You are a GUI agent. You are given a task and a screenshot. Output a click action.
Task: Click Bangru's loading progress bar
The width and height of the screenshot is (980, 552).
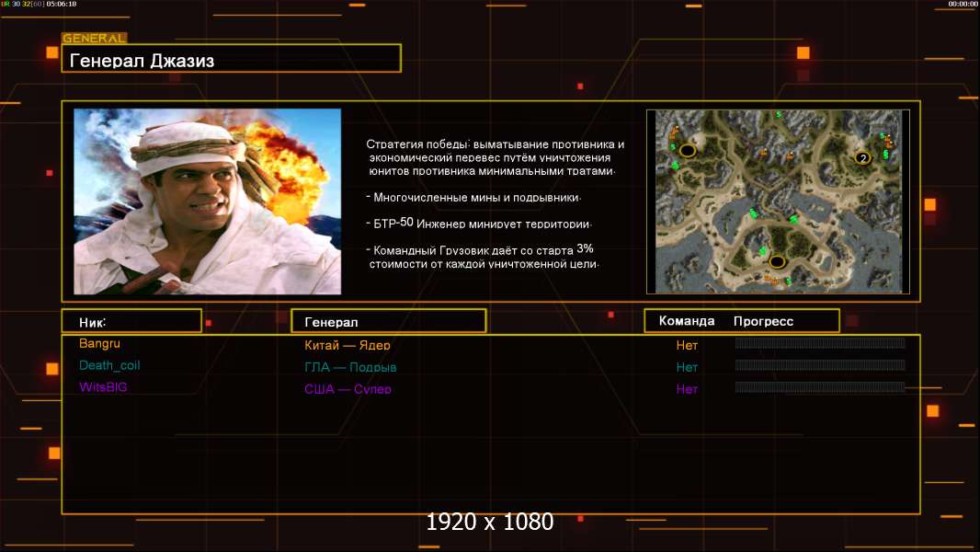coord(820,342)
